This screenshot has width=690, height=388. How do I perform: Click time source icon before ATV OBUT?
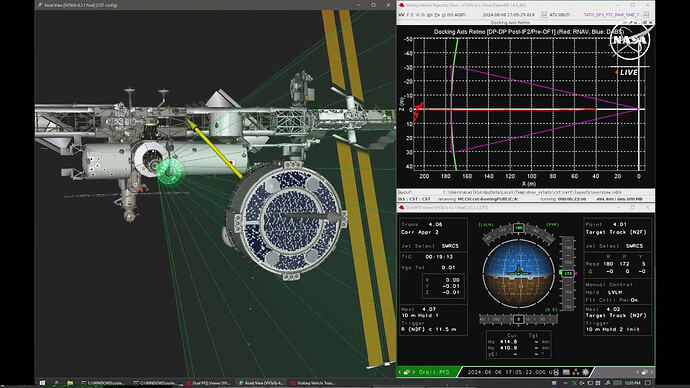[543, 15]
